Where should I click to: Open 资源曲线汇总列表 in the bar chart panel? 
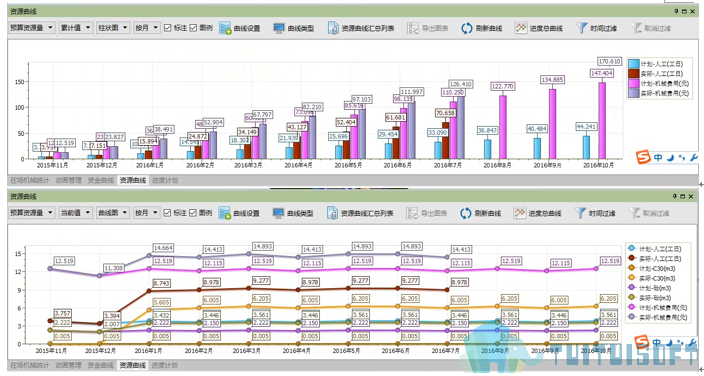[361, 28]
